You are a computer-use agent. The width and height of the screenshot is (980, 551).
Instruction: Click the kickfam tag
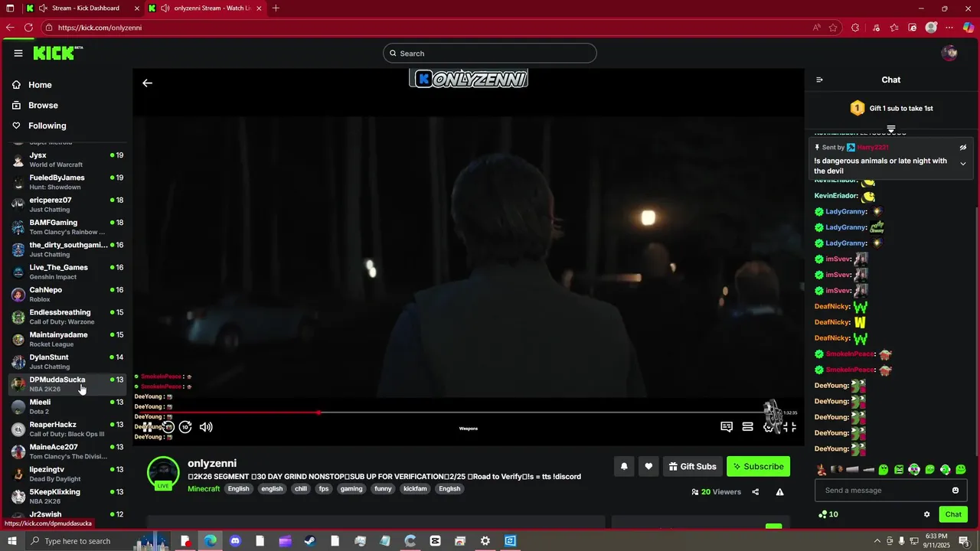click(415, 489)
